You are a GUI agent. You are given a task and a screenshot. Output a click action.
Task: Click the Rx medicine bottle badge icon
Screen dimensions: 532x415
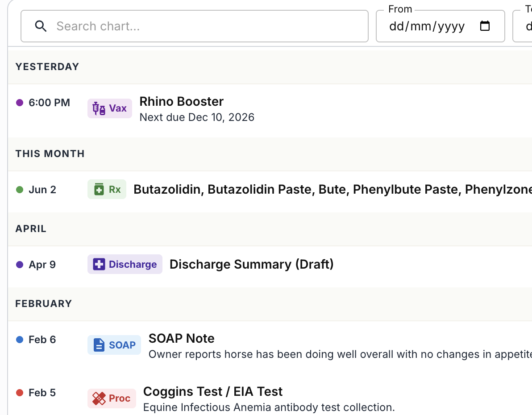(x=99, y=189)
